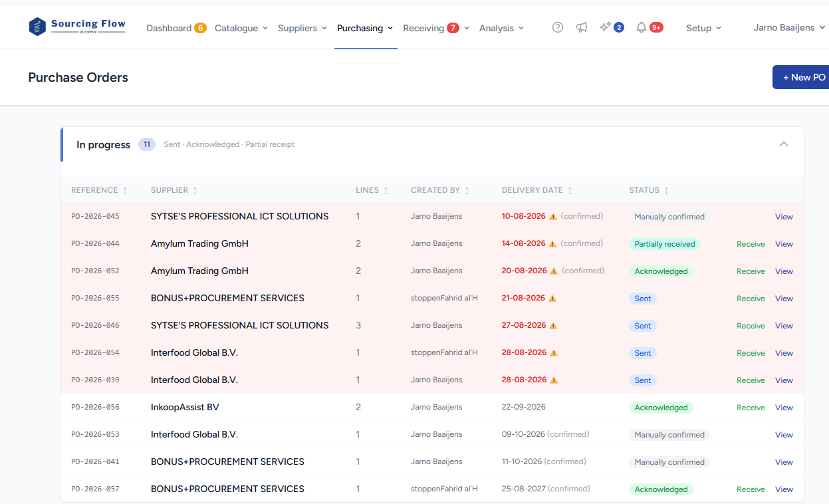Click Manually confirmed status of PO-2026-041
Viewport: 829px width, 504px height.
[669, 462]
